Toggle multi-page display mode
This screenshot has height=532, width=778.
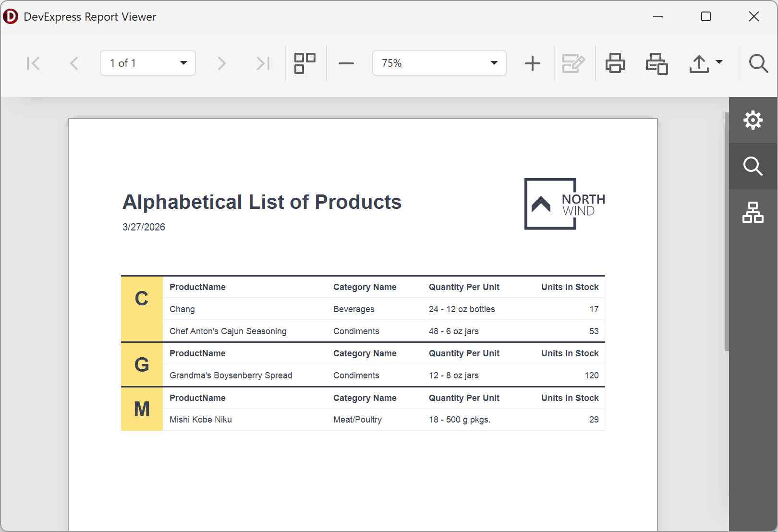click(x=305, y=63)
